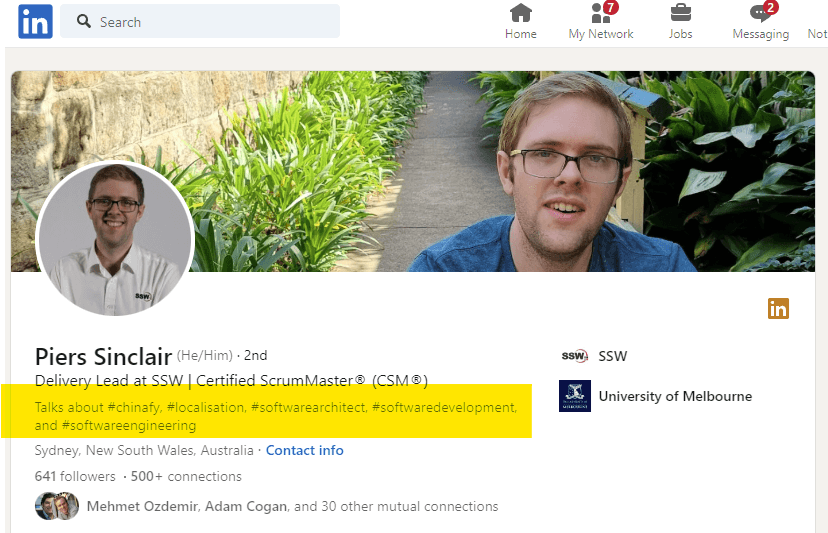Open Piers Sinclair's round profile photo
This screenshot has width=828, height=533.
114,239
